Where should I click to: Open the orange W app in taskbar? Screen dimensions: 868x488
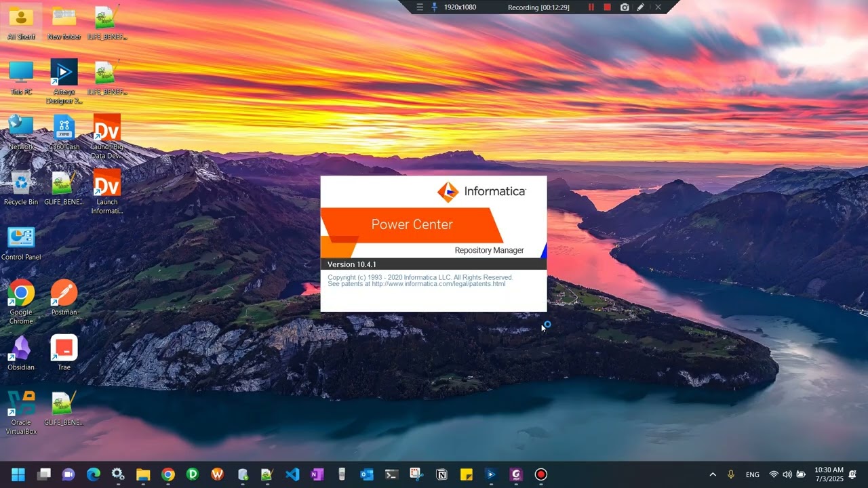pyautogui.click(x=218, y=474)
